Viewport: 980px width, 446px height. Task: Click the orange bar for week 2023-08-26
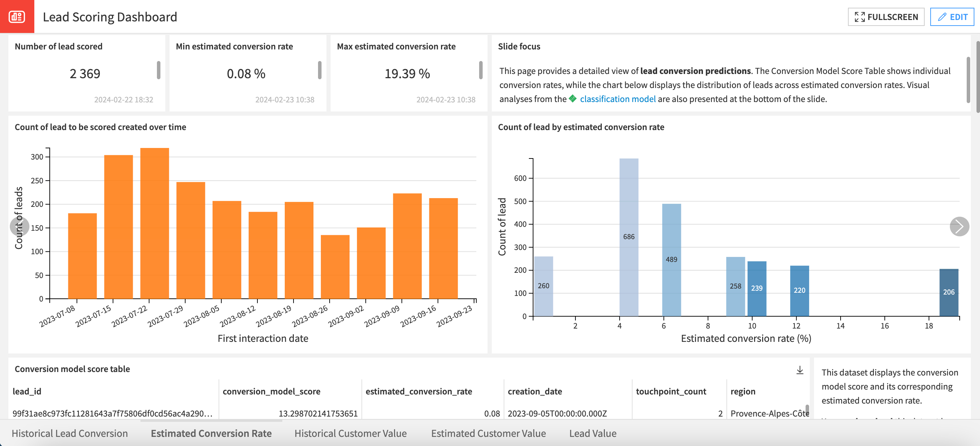(335, 266)
